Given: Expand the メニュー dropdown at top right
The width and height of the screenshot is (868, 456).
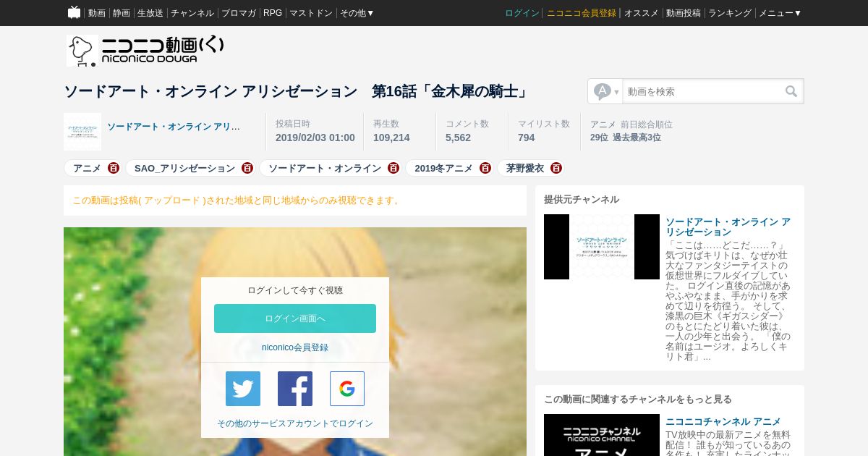Looking at the screenshot, I should click(780, 13).
